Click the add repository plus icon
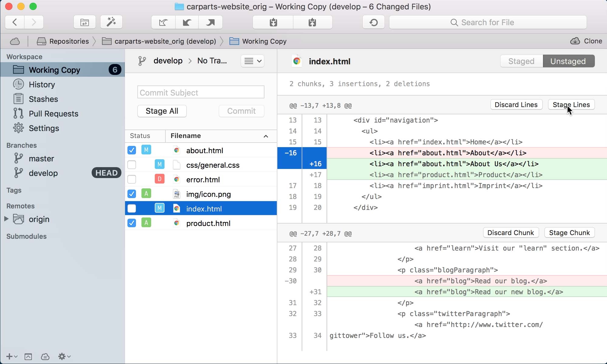This screenshot has height=364, width=607. [10, 356]
